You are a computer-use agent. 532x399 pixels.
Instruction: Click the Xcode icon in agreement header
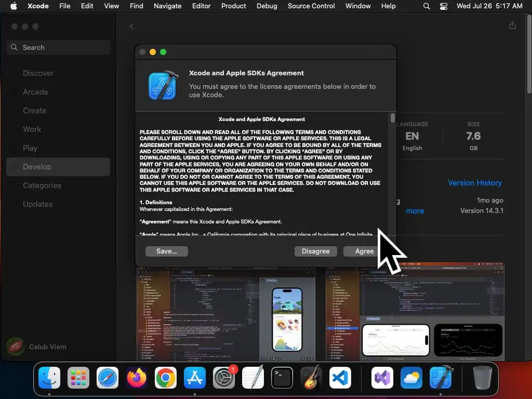(x=163, y=85)
